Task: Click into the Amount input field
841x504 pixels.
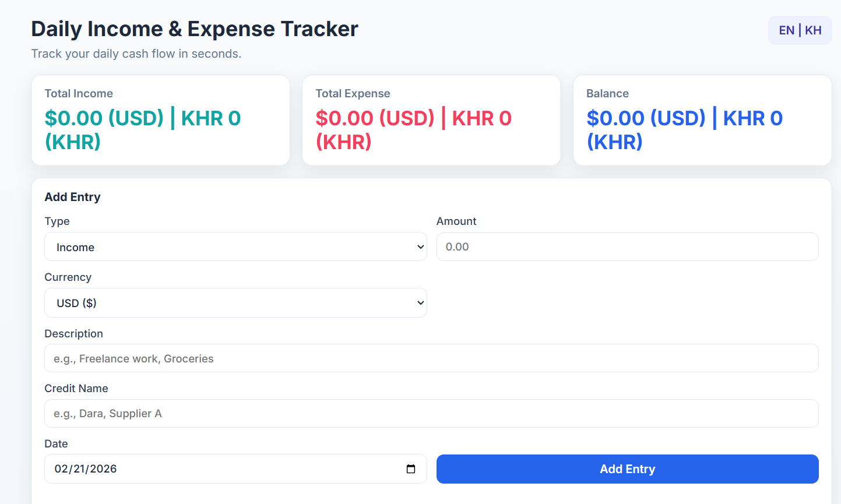Action: [627, 246]
